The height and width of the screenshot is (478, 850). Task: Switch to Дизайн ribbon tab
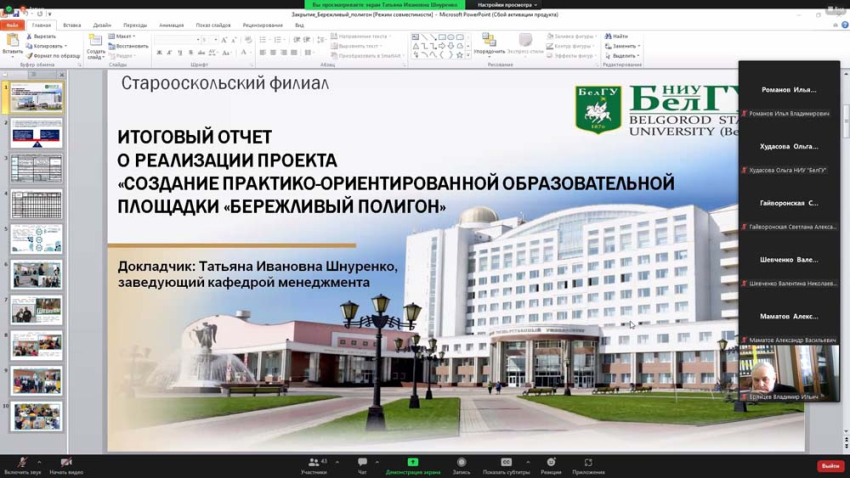click(x=102, y=25)
